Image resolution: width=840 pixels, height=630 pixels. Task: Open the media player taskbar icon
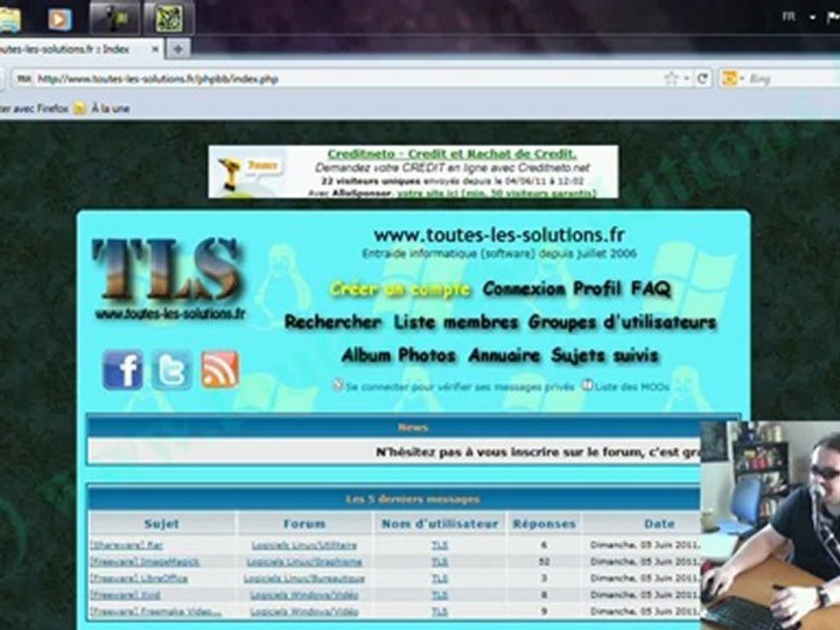click(59, 19)
